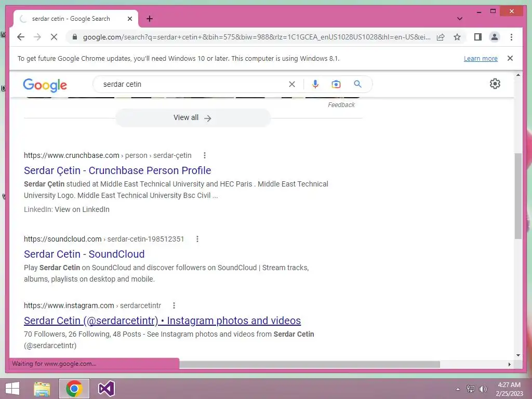Open the Instagram photos and videos result
532x399 pixels.
pos(162,321)
